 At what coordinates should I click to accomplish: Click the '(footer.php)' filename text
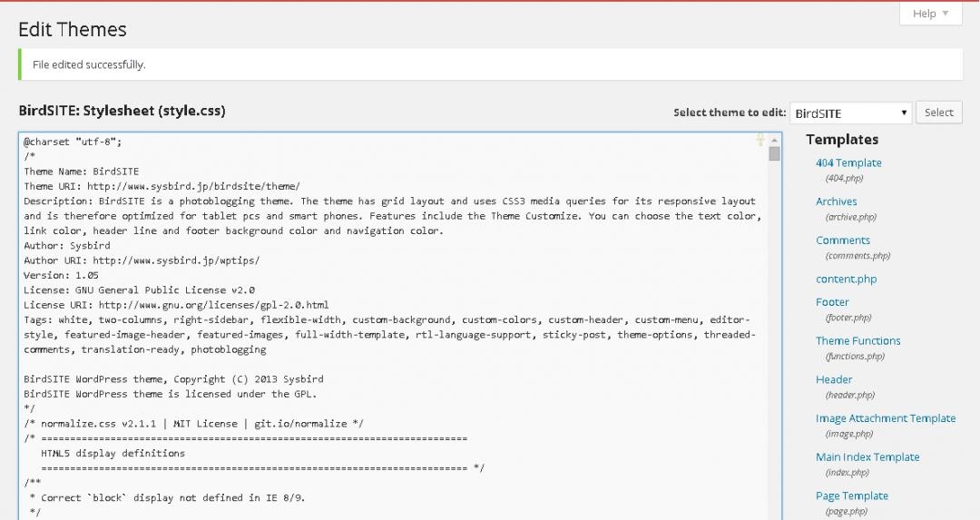click(x=848, y=318)
